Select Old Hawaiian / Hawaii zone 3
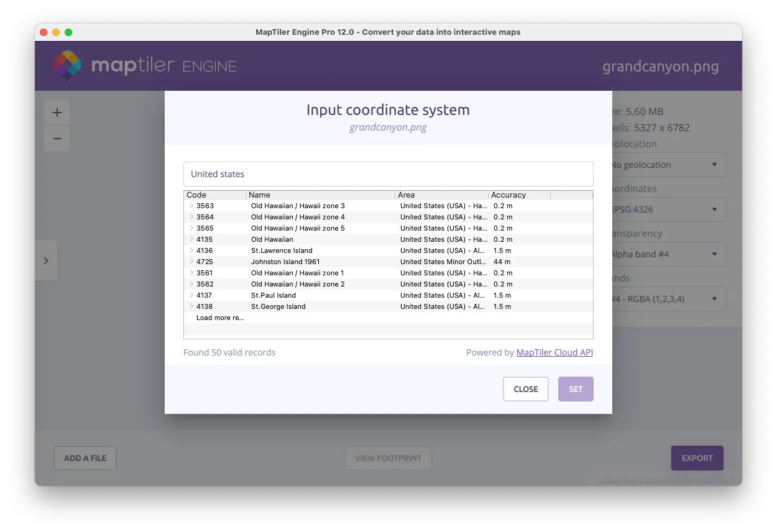 298,206
